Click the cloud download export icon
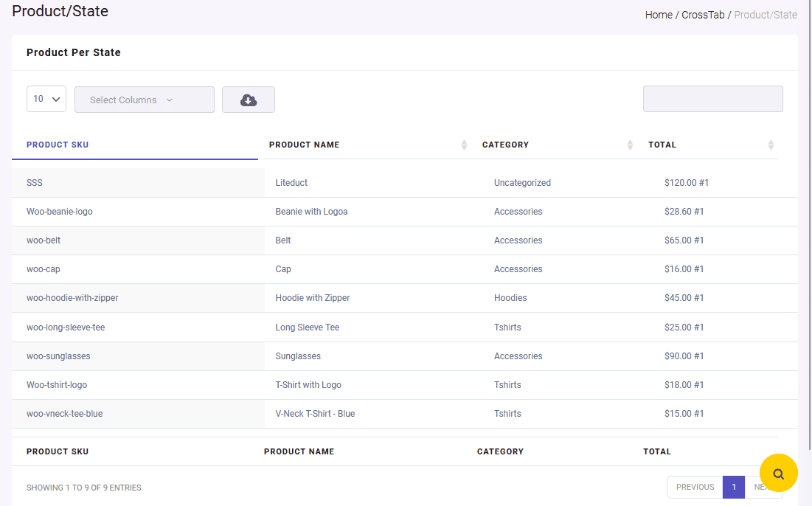Screen dimensions: 812x506 click(x=249, y=100)
